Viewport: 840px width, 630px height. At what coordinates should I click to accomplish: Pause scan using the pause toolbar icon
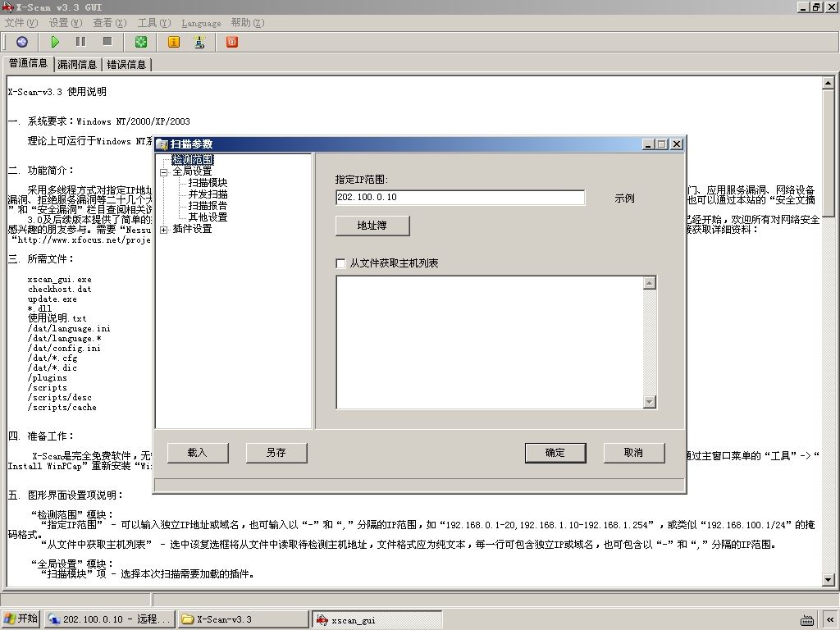click(x=81, y=42)
